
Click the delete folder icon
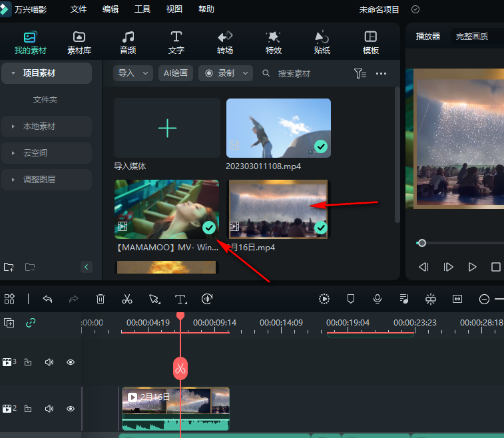(x=30, y=267)
